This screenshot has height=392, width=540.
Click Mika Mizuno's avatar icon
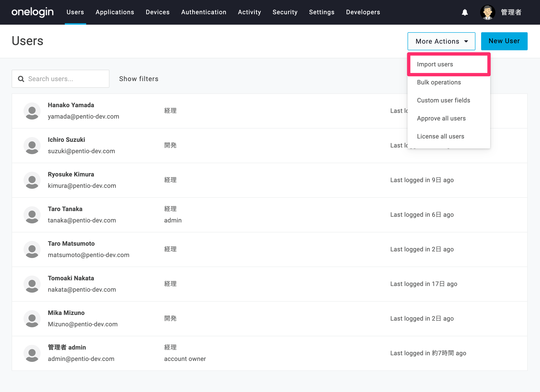(32, 319)
